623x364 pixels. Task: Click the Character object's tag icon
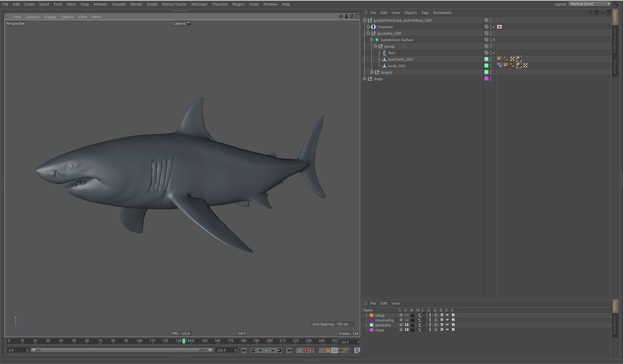pyautogui.click(x=499, y=27)
